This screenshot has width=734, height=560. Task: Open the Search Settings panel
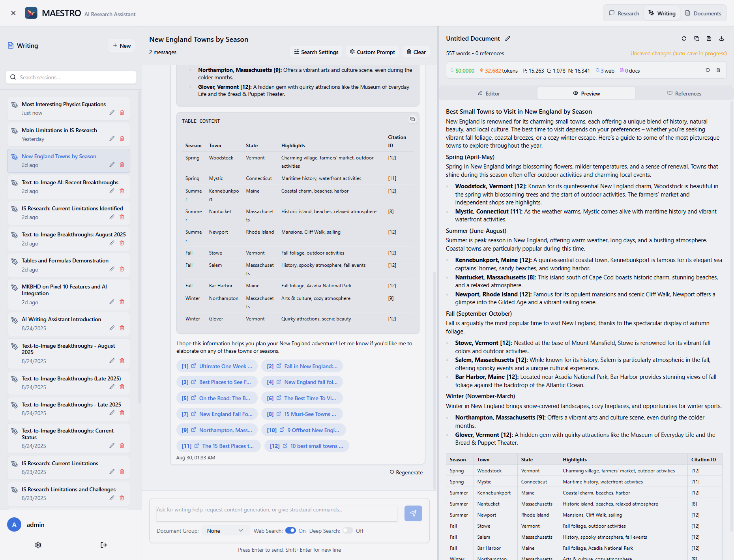click(316, 52)
